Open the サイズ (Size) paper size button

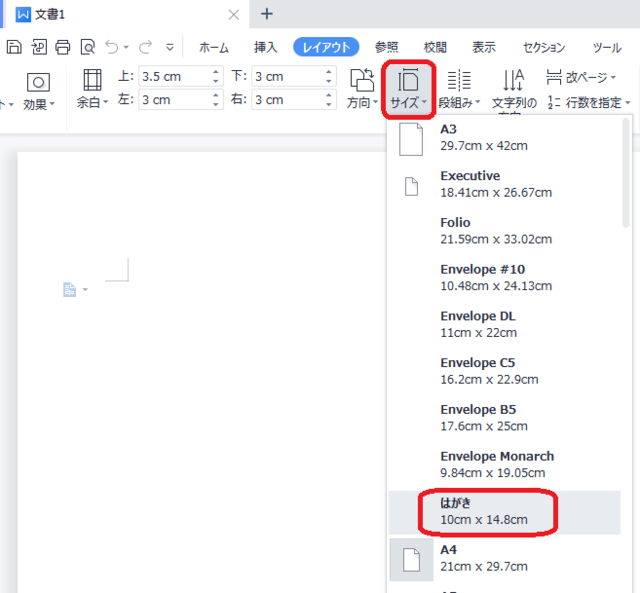coord(410,88)
